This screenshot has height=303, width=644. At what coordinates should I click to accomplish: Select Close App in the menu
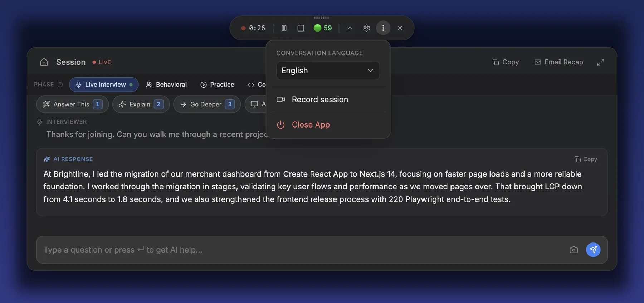point(328,125)
